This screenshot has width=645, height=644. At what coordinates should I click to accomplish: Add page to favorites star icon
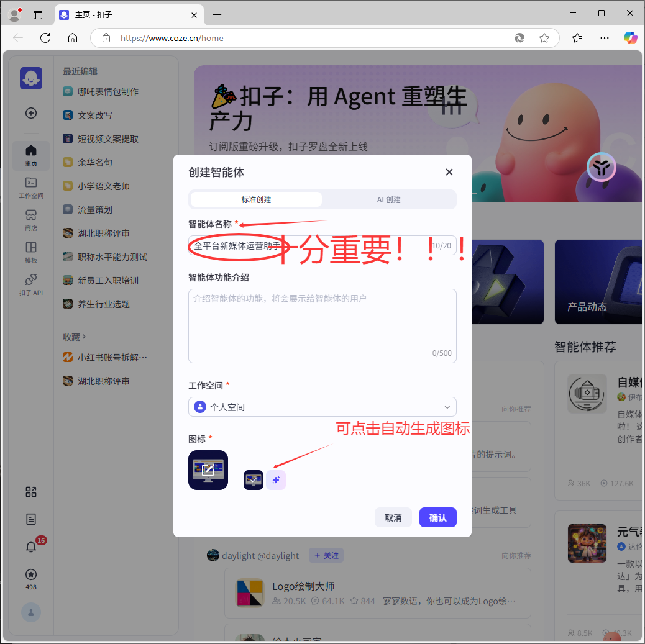click(x=544, y=38)
